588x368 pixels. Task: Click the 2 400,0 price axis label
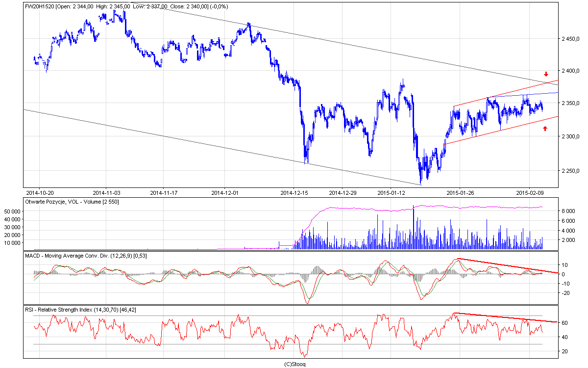pos(571,71)
